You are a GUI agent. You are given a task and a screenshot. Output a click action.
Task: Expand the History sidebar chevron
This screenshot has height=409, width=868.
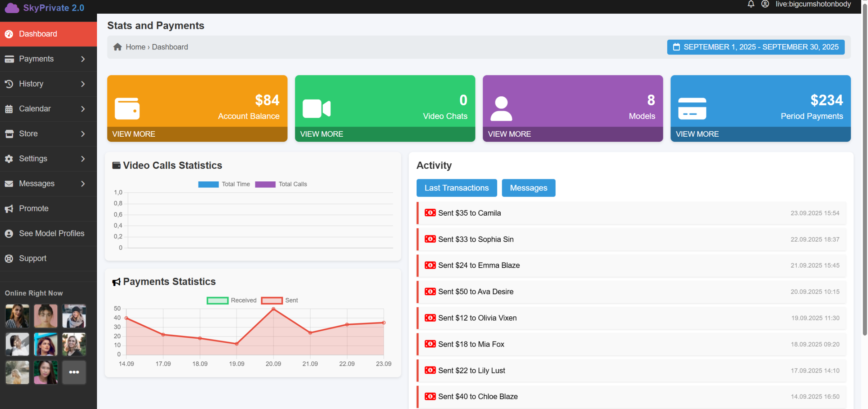pos(83,84)
